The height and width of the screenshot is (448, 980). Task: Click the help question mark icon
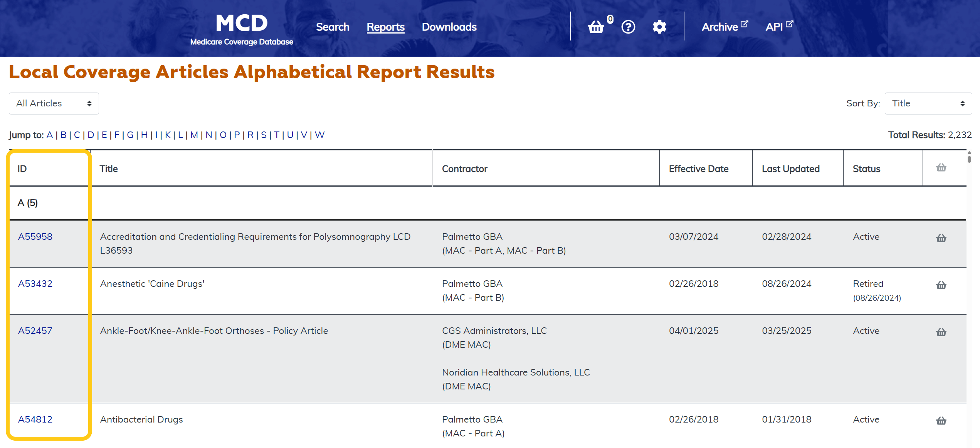[628, 27]
